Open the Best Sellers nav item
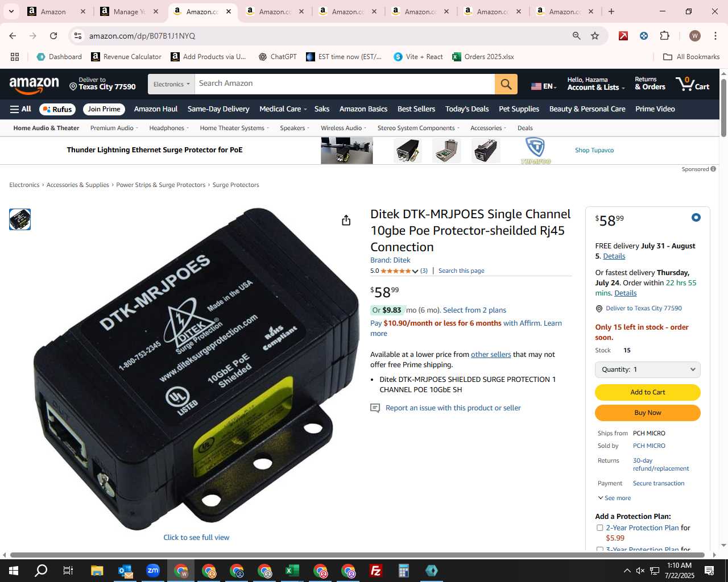 [x=416, y=109]
